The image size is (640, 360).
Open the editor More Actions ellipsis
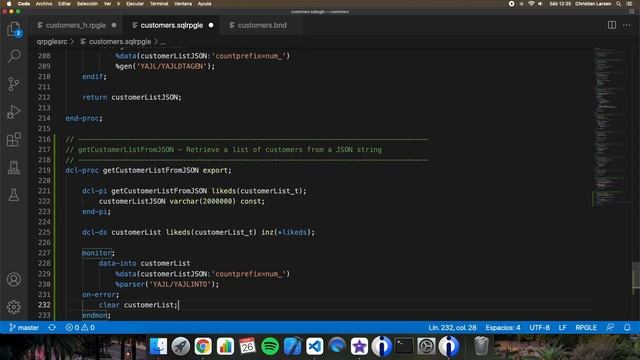click(627, 25)
